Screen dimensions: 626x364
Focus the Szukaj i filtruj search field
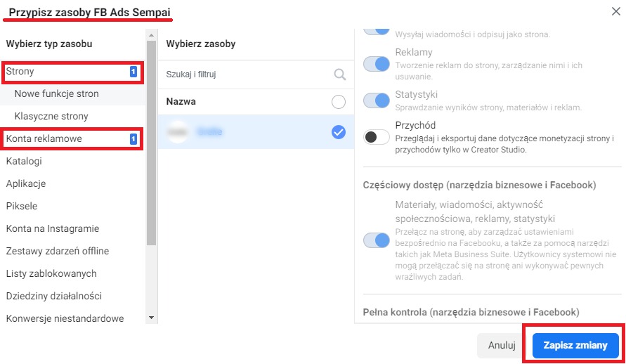[247, 74]
